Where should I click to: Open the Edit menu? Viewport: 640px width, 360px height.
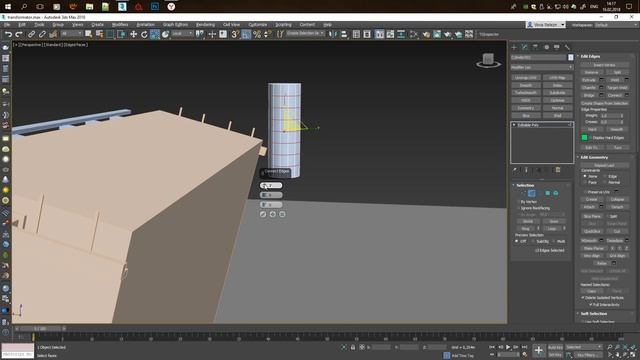[22, 25]
